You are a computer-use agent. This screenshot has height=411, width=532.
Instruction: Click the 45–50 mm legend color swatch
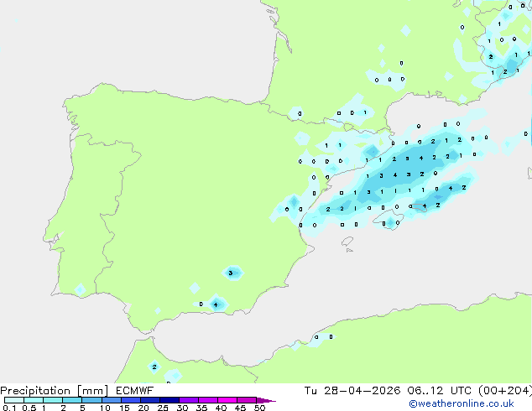[x=247, y=400]
